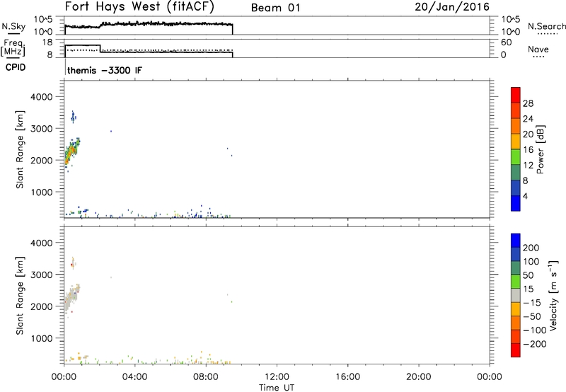Viewport: 566px width, 392px height.
Task: Click the '12:00' time tick label
Action: point(277,377)
